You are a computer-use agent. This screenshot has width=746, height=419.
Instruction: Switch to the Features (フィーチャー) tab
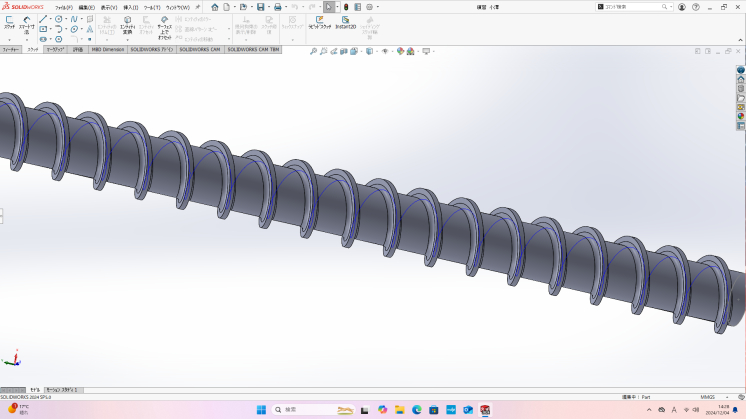pyautogui.click(x=10, y=49)
